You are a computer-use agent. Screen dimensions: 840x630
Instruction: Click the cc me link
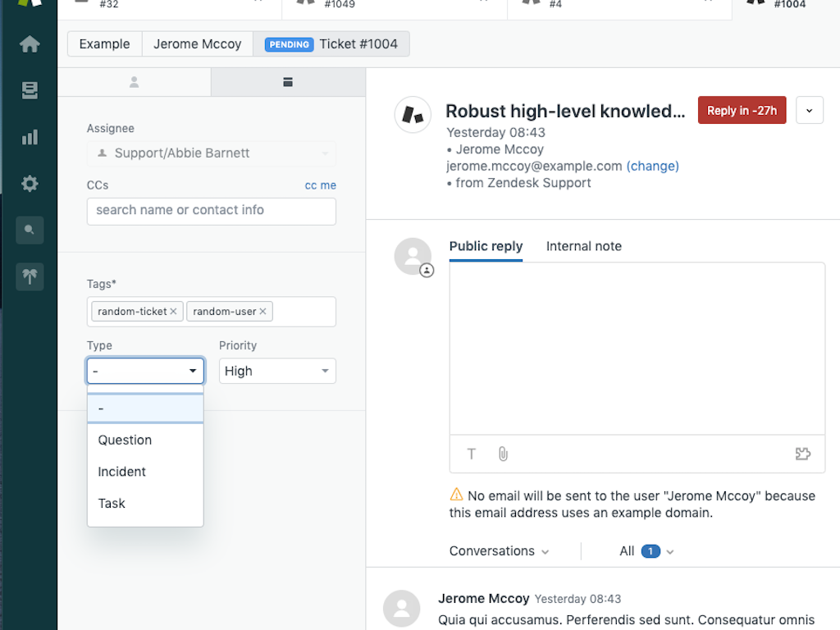[320, 185]
